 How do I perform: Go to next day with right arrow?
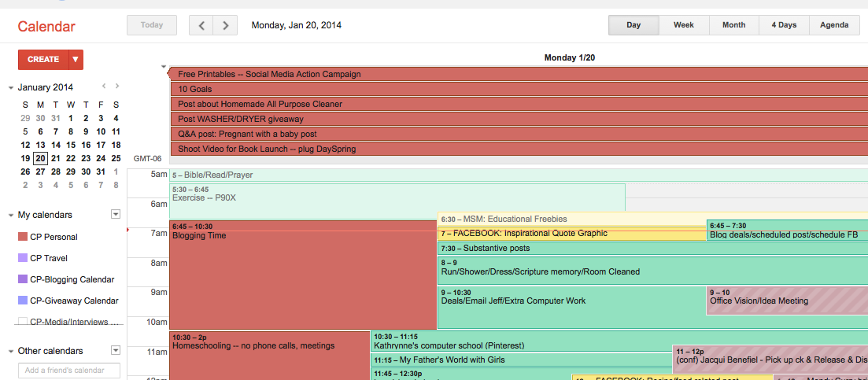click(226, 25)
